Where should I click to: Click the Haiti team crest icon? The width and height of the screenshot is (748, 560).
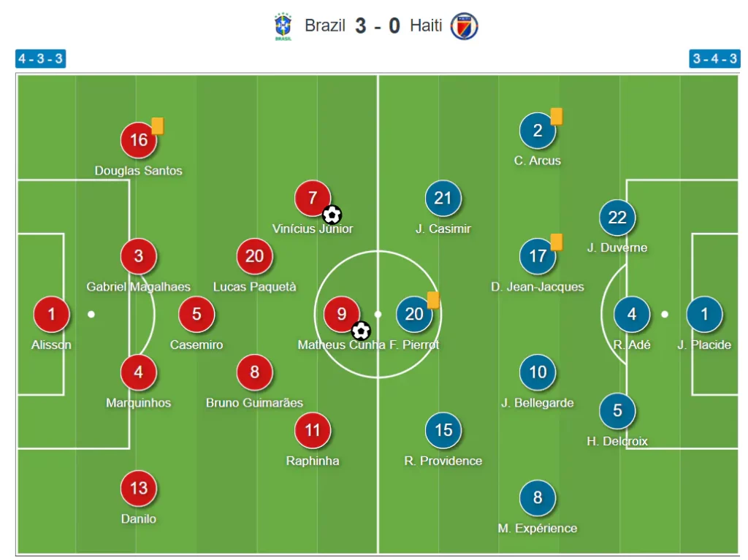[464, 26]
